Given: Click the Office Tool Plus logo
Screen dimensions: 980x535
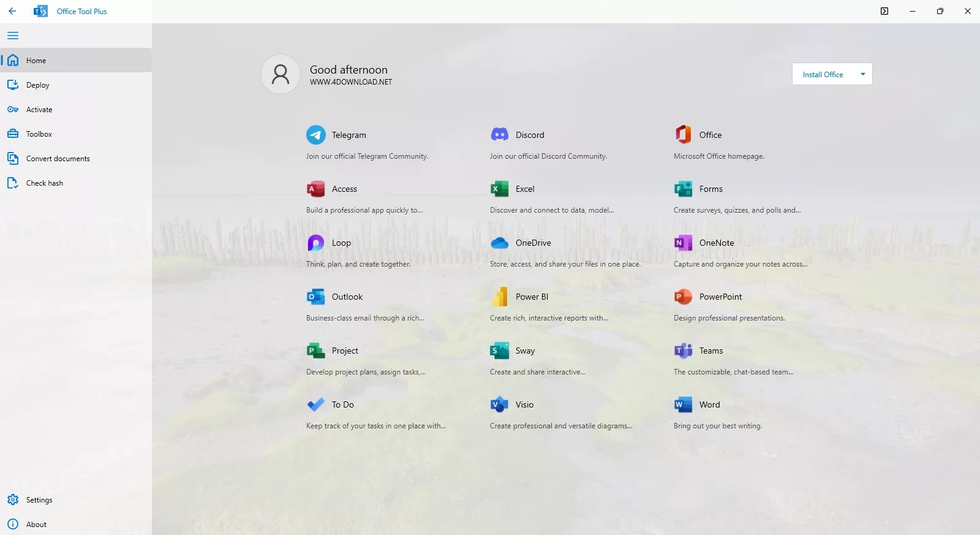Looking at the screenshot, I should [x=40, y=11].
